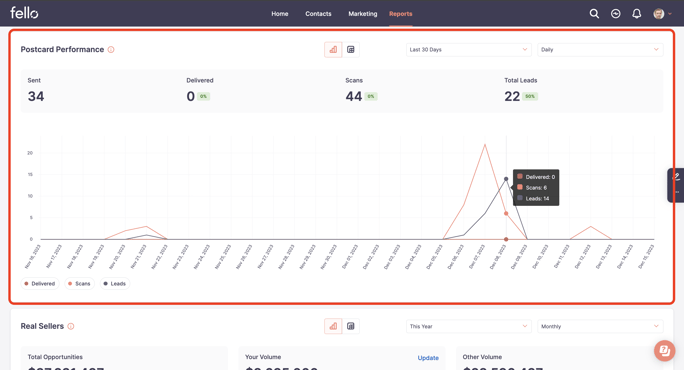Viewport: 684px width, 370px height.
Task: Open the Monthly interval dropdown
Action: [600, 326]
